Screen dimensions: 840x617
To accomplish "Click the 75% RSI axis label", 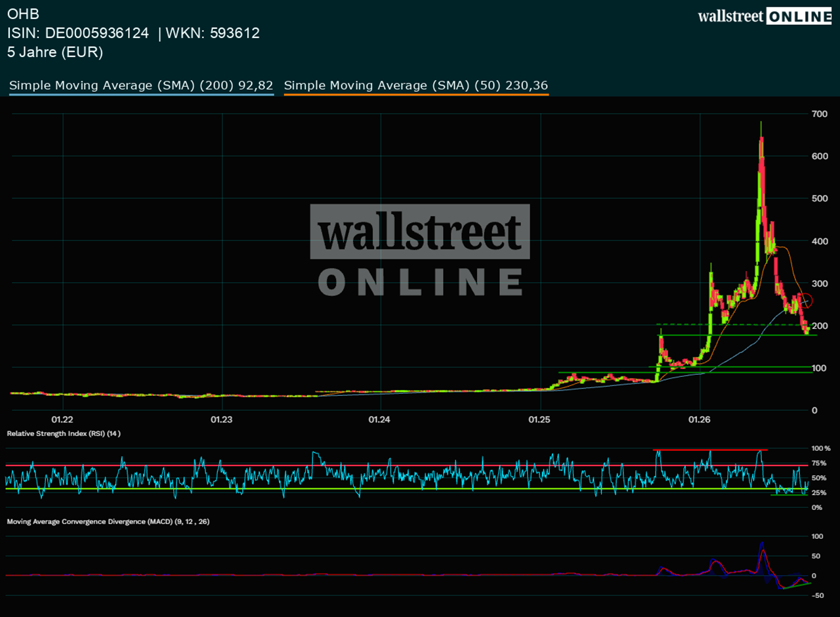I will 818,463.
